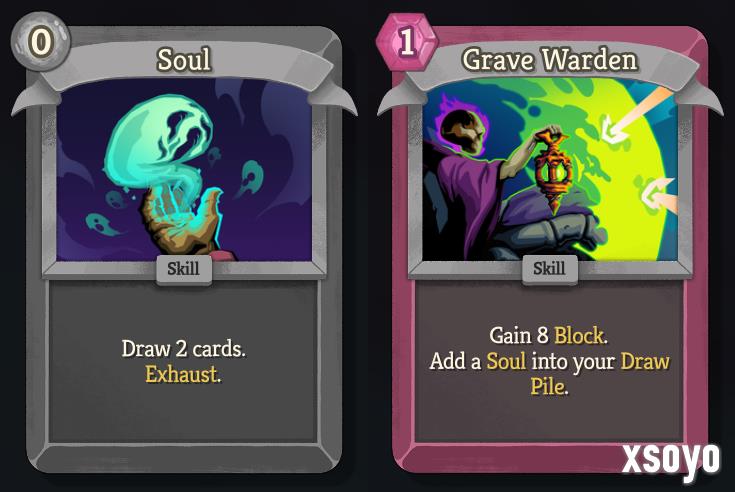Click the orange lantern in warden's hand

click(555, 170)
